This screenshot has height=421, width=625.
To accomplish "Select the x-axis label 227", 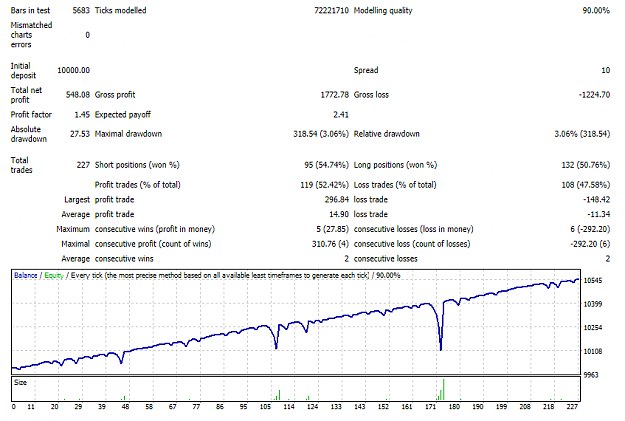I will click(x=572, y=407).
